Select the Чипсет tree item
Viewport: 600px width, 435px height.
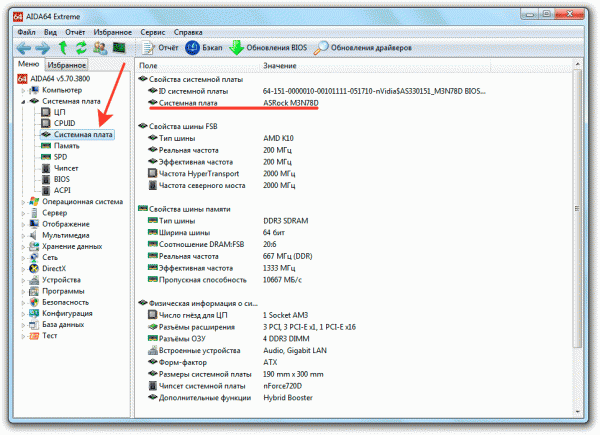[66, 168]
